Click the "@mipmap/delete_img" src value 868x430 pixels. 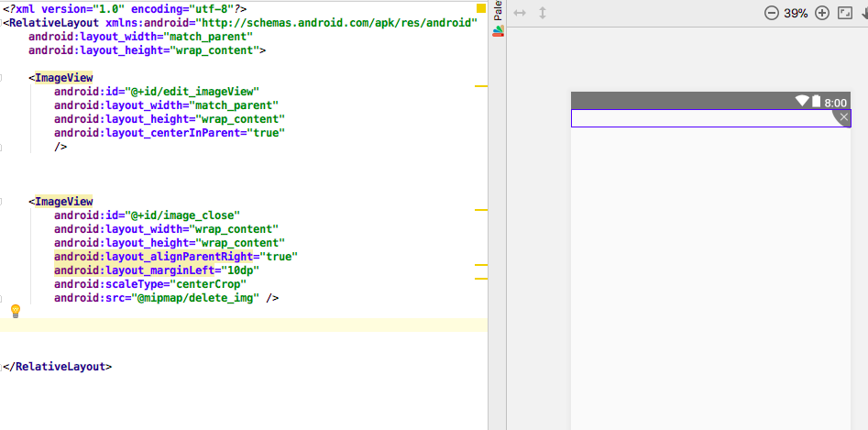point(195,298)
